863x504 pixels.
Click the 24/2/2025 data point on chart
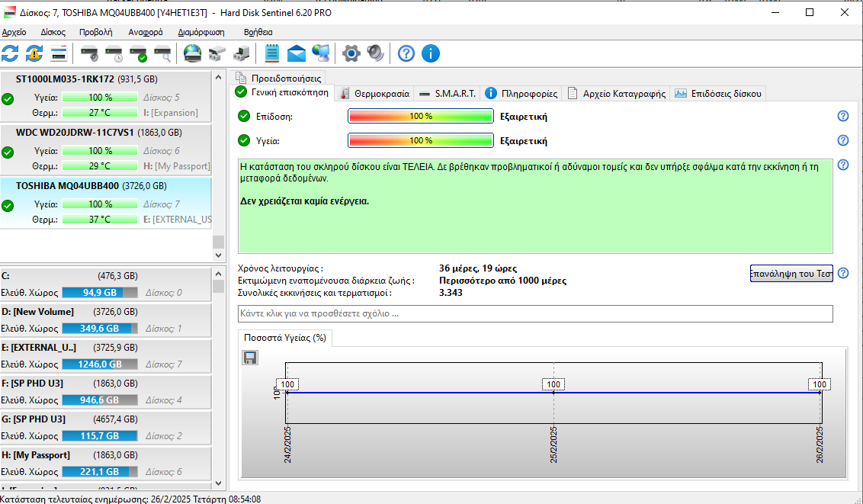tap(287, 393)
